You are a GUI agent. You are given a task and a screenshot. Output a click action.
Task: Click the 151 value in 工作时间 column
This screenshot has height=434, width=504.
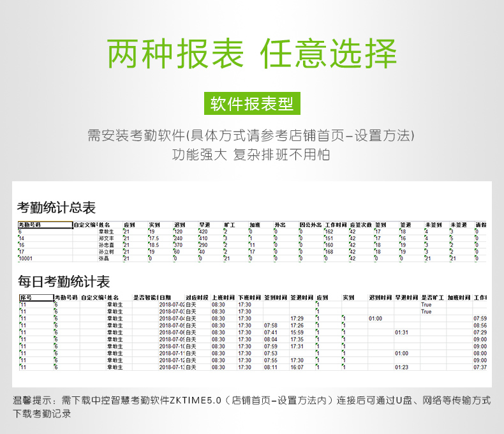[329, 238]
